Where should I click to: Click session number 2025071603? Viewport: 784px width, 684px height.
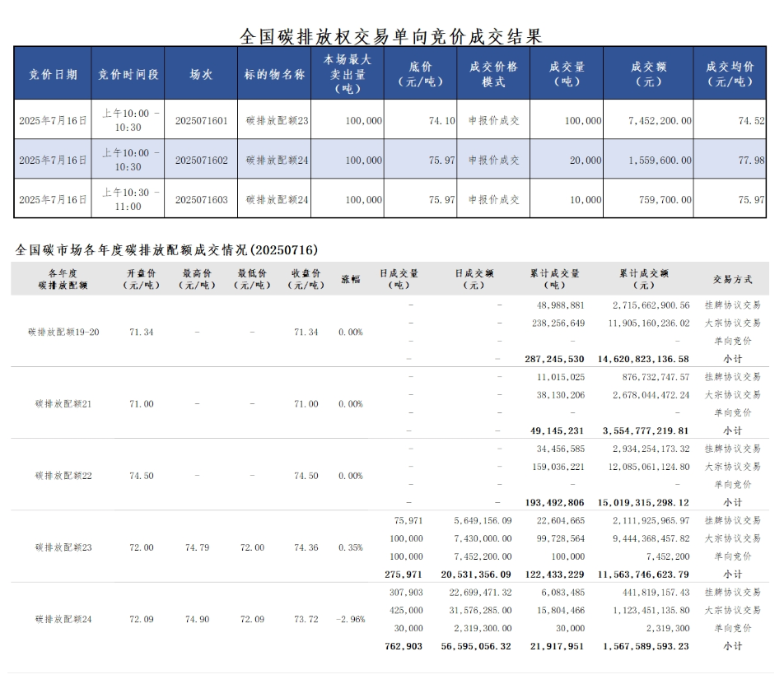201,199
